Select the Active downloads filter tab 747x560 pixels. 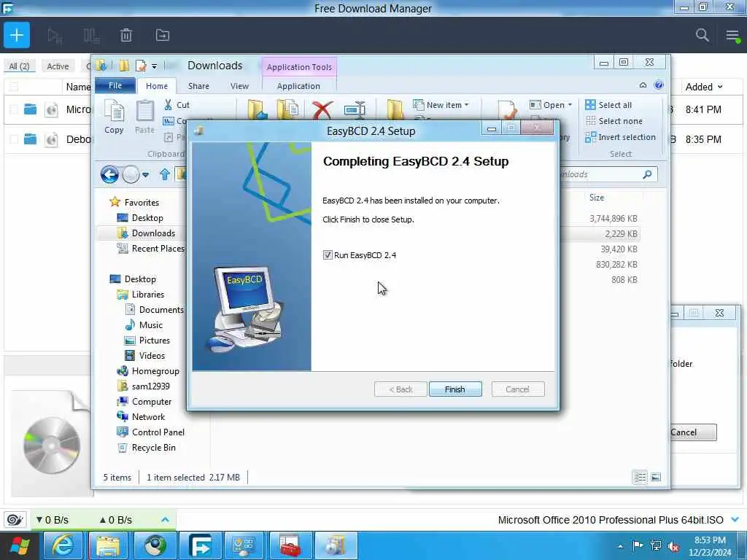pos(58,66)
